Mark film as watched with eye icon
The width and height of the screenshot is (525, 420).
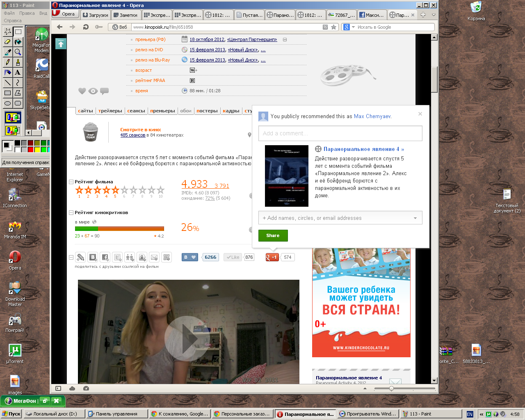tap(93, 91)
